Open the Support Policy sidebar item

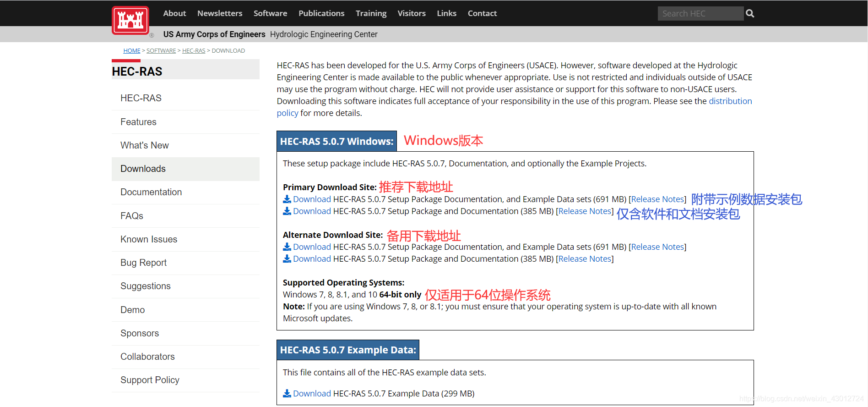tap(185, 380)
